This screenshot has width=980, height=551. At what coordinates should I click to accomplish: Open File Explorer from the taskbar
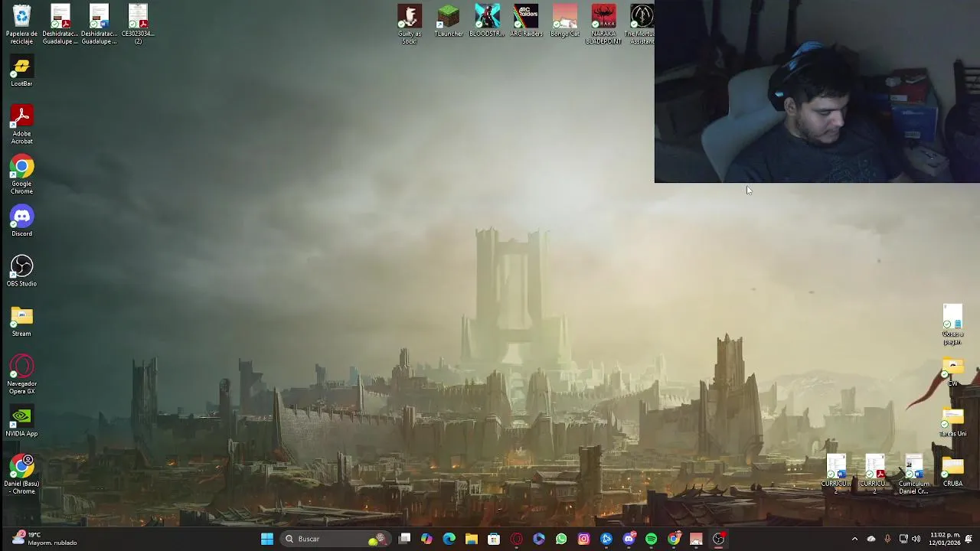[x=472, y=539]
